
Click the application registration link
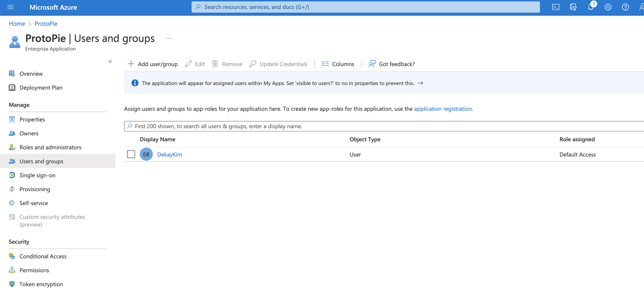(443, 109)
